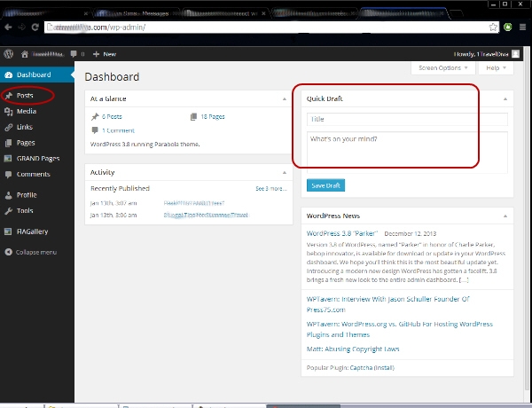Click the What's on your mind textarea

coord(407,153)
